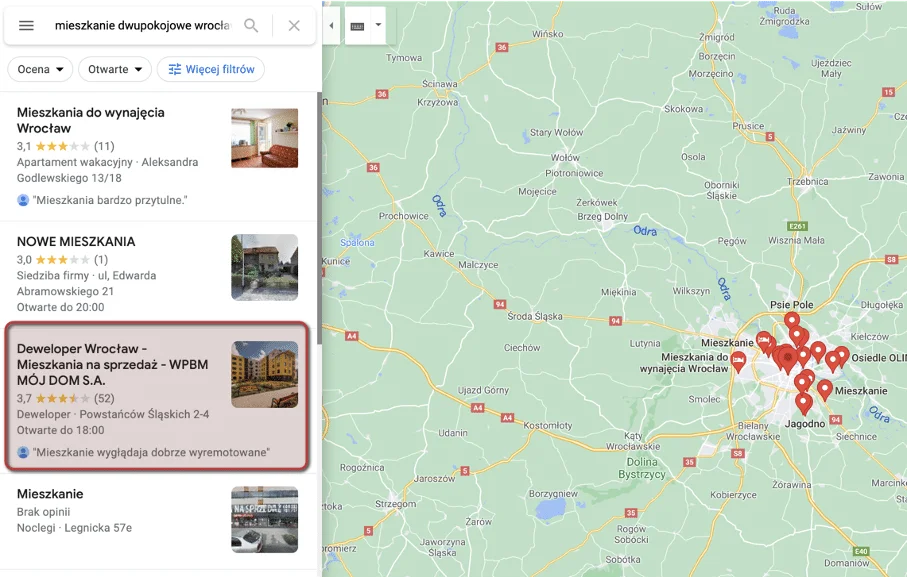This screenshot has height=578, width=908.
Task: Collapse the side panel with the arrow
Action: click(x=331, y=25)
